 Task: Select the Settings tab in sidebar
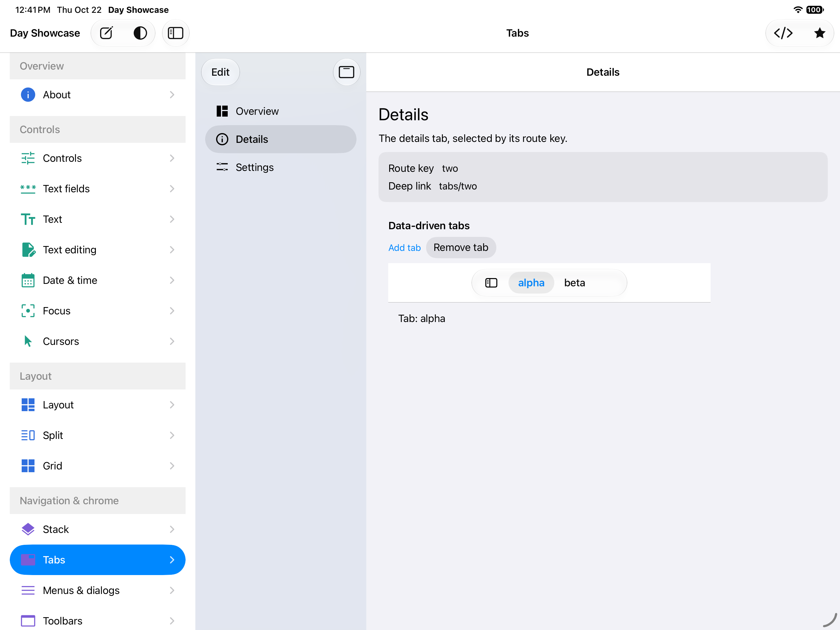click(x=281, y=168)
